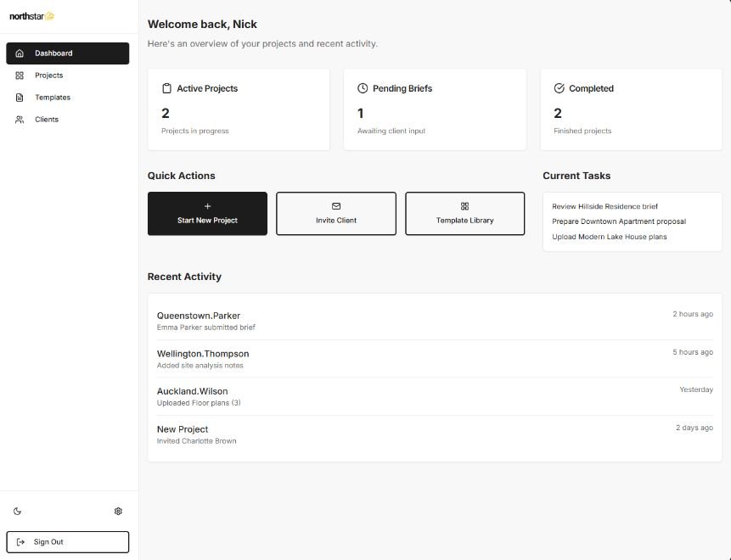This screenshot has width=731, height=560.
Task: Click 'Awaiting client input' caption
Action: tap(391, 131)
